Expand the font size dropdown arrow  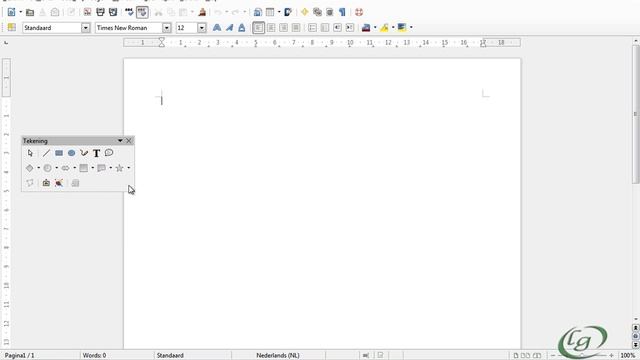pos(202,28)
